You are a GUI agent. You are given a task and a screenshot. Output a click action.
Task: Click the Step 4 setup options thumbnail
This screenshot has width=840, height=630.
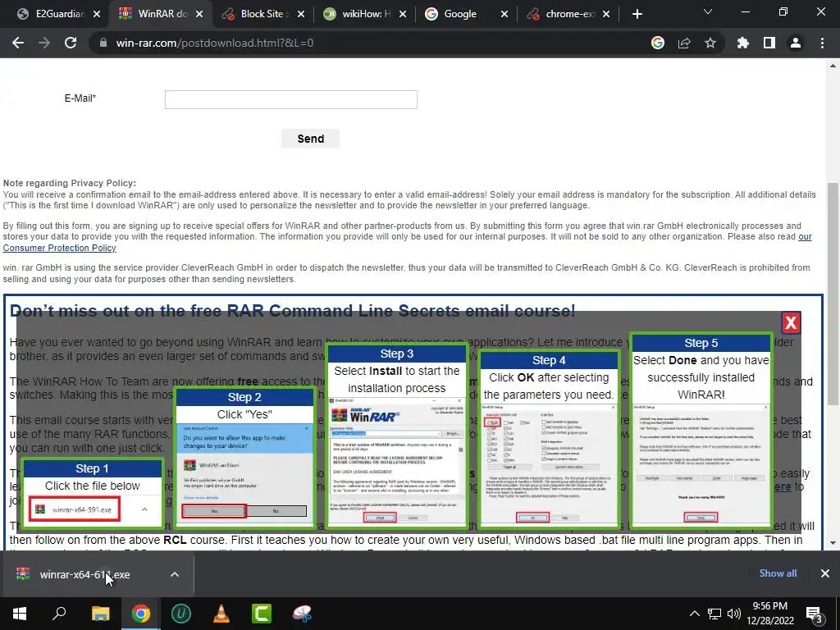[x=549, y=464]
